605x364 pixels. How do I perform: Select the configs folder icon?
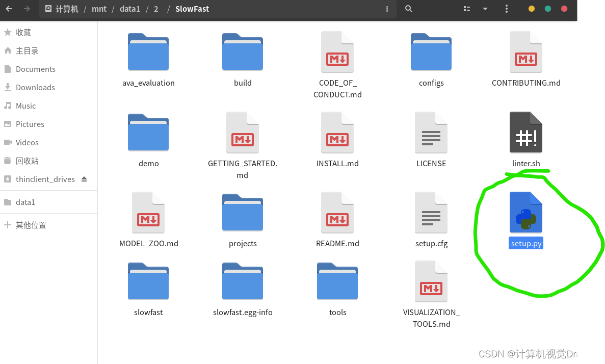pos(431,51)
